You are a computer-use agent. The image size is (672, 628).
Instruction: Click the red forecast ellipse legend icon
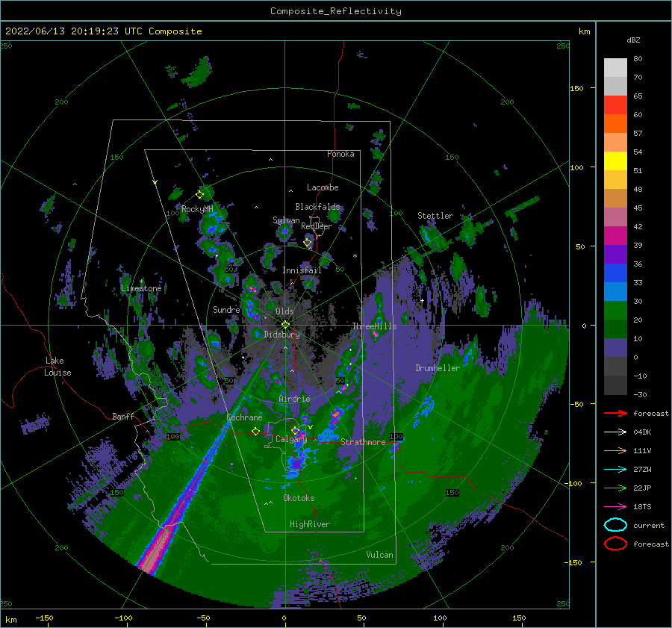coord(615,544)
